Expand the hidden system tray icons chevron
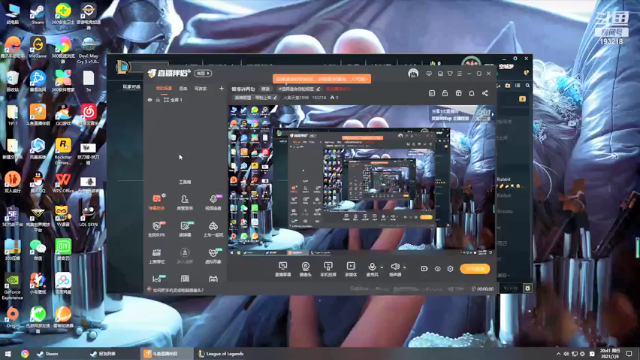 pyautogui.click(x=558, y=353)
